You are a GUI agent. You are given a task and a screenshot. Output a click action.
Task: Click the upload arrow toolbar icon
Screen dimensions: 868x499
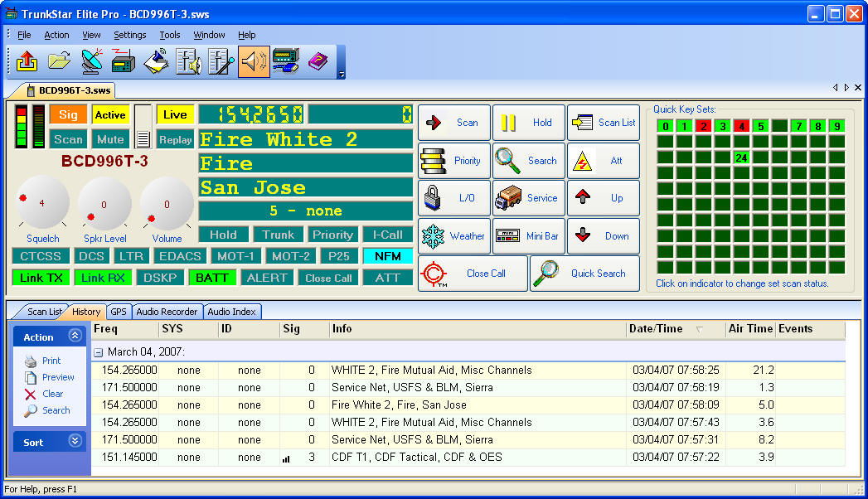27,61
